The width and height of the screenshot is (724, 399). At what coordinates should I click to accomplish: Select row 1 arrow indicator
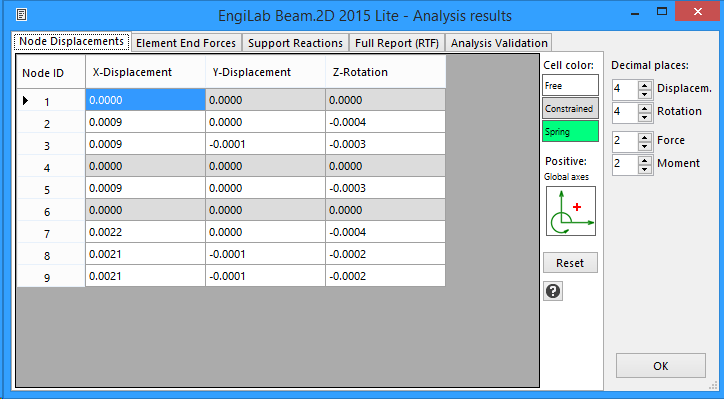coord(25,100)
